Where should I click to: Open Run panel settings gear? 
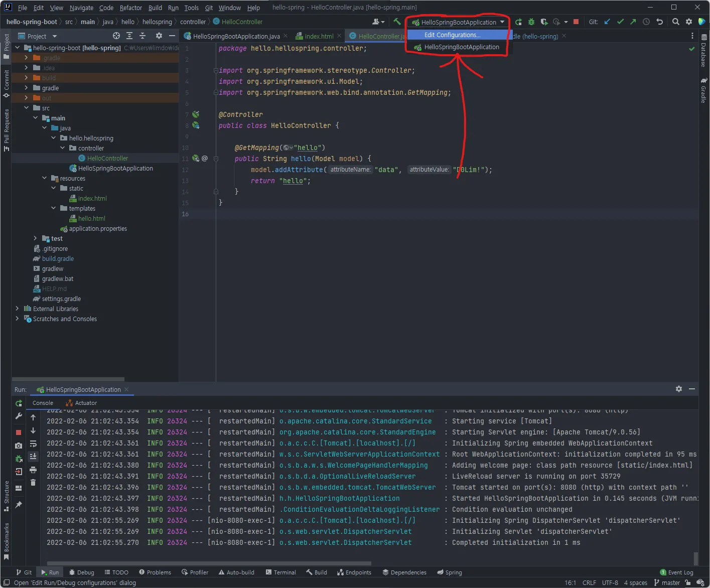tap(679, 389)
